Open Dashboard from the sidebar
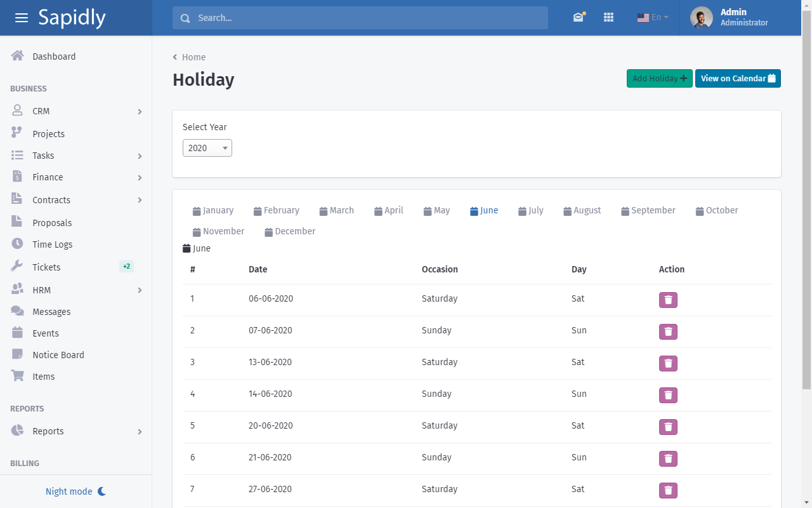Viewport: 812px width, 508px height. coord(54,57)
